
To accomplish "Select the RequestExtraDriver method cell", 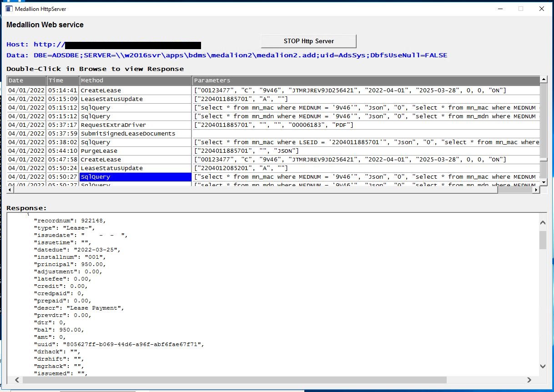I will 136,125.
